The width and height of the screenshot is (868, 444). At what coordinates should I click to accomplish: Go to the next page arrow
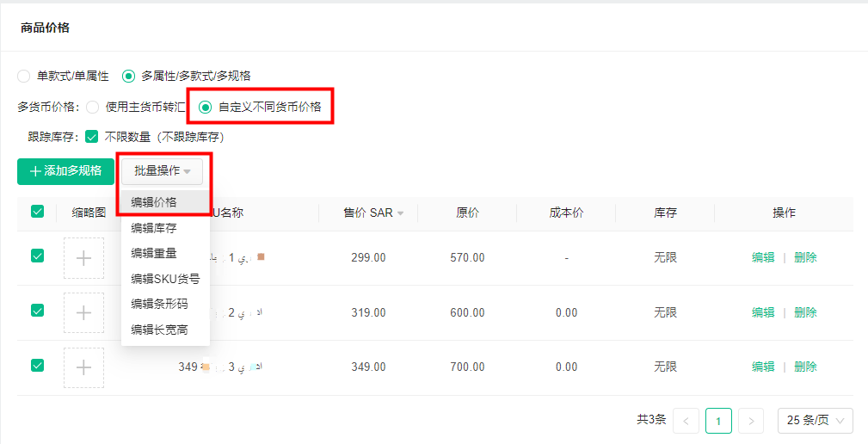(751, 421)
